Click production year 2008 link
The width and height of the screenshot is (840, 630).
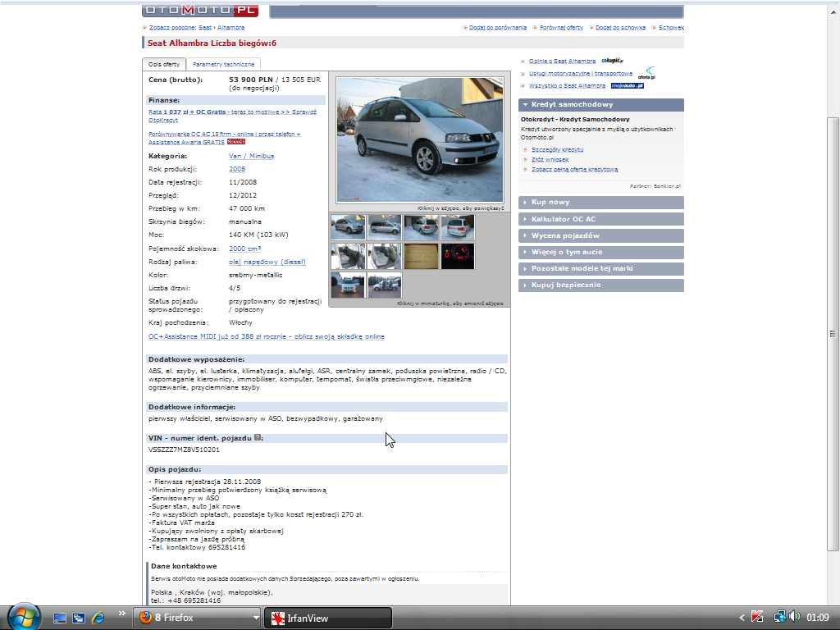point(237,169)
